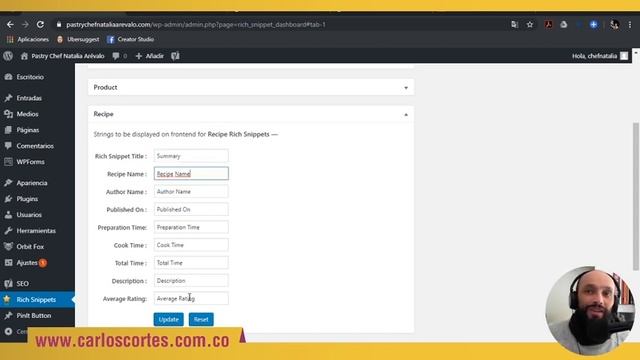Open the Creator Studio bookmark
The width and height of the screenshot is (640, 360).
pos(131,39)
